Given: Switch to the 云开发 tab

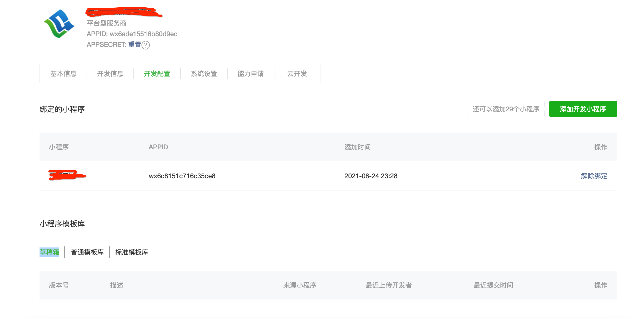Looking at the screenshot, I should tap(297, 74).
